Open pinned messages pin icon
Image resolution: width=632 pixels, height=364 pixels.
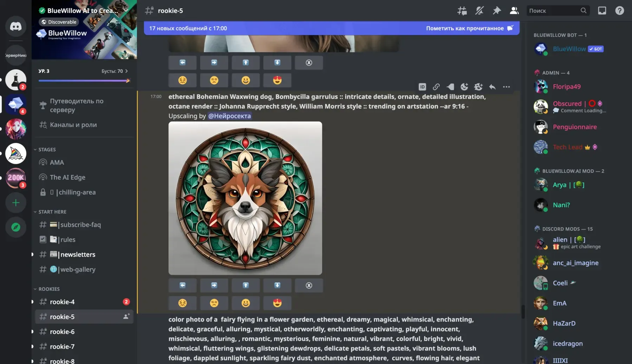tap(497, 11)
